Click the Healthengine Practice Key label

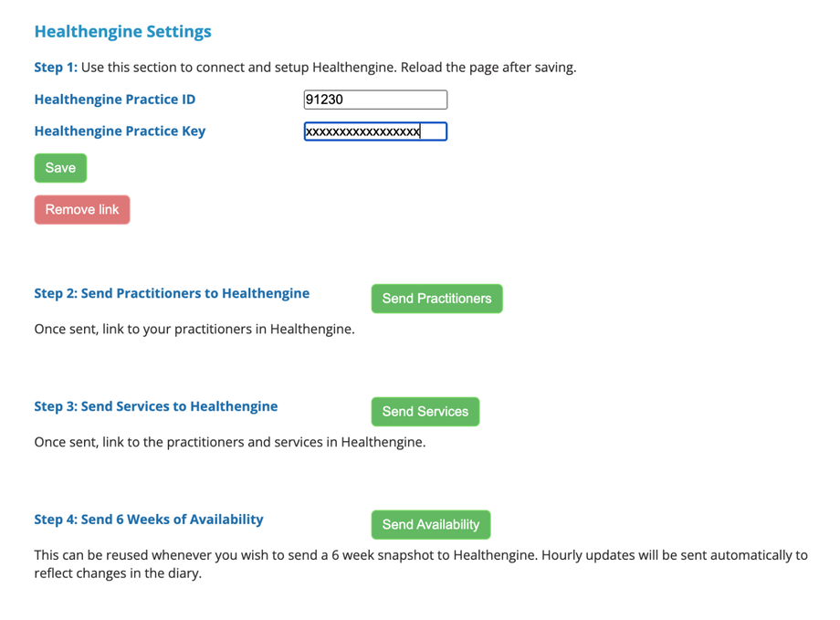coord(120,131)
